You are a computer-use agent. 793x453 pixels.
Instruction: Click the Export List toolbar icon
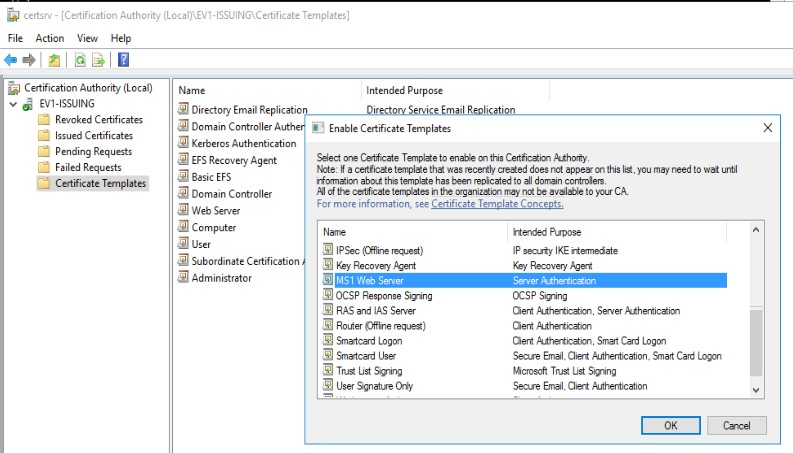click(x=99, y=60)
